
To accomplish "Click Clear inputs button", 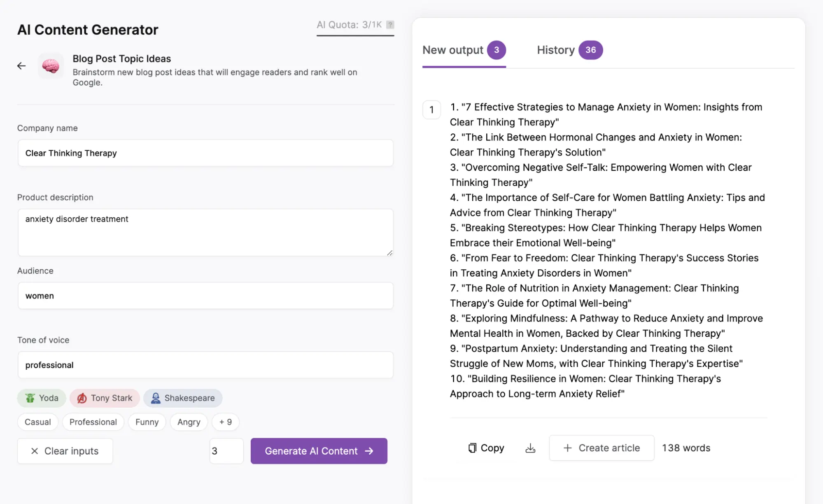I will coord(65,451).
